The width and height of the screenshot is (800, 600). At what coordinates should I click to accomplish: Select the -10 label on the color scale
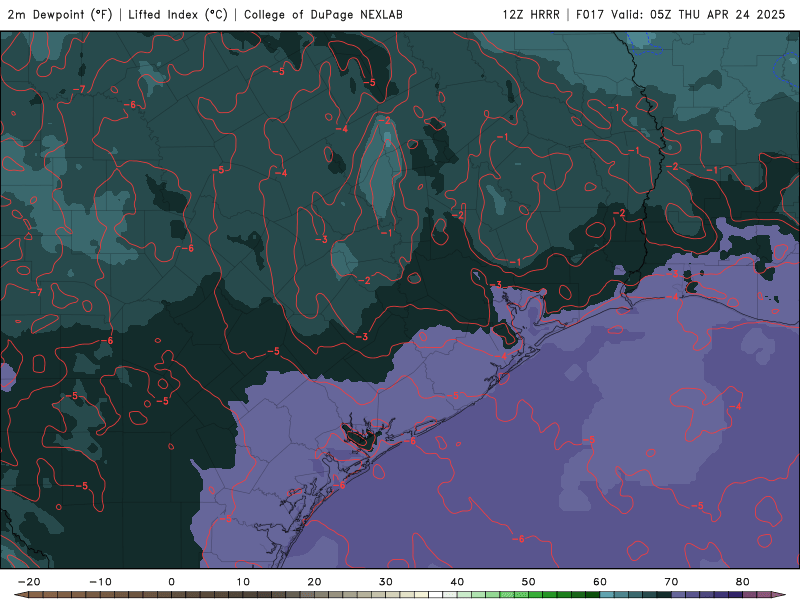click(100, 582)
